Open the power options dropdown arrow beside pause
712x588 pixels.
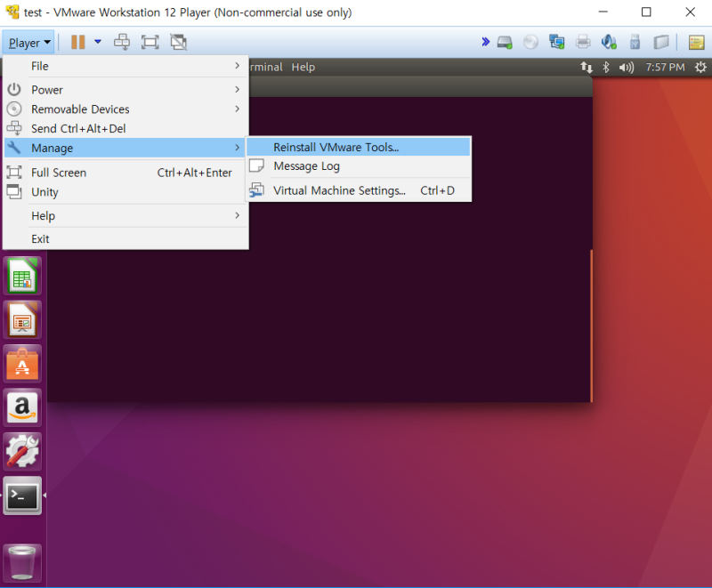98,42
